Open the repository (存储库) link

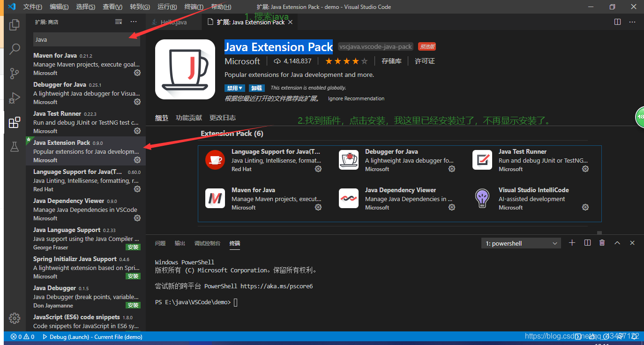(x=391, y=61)
